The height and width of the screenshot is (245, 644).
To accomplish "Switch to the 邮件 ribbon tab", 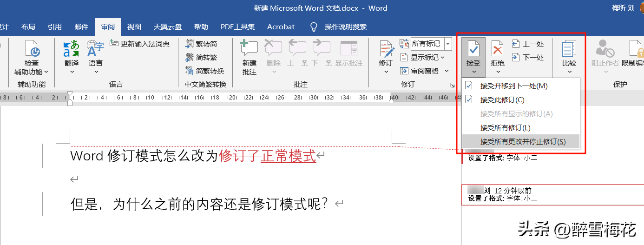I will coord(81,27).
